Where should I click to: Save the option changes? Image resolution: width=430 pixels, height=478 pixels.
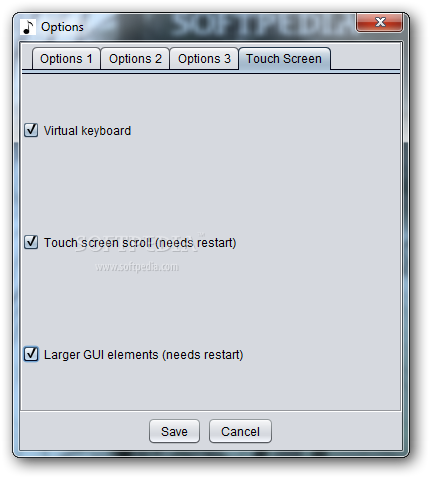174,431
